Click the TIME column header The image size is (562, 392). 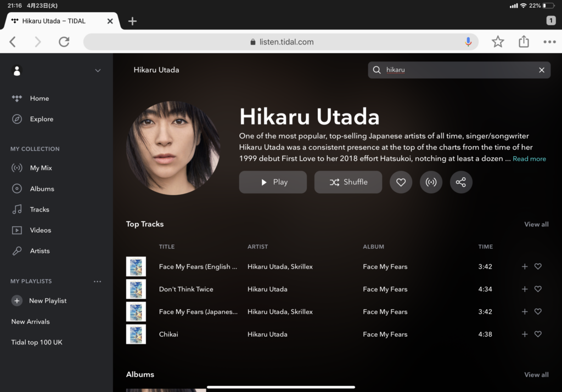pyautogui.click(x=485, y=247)
